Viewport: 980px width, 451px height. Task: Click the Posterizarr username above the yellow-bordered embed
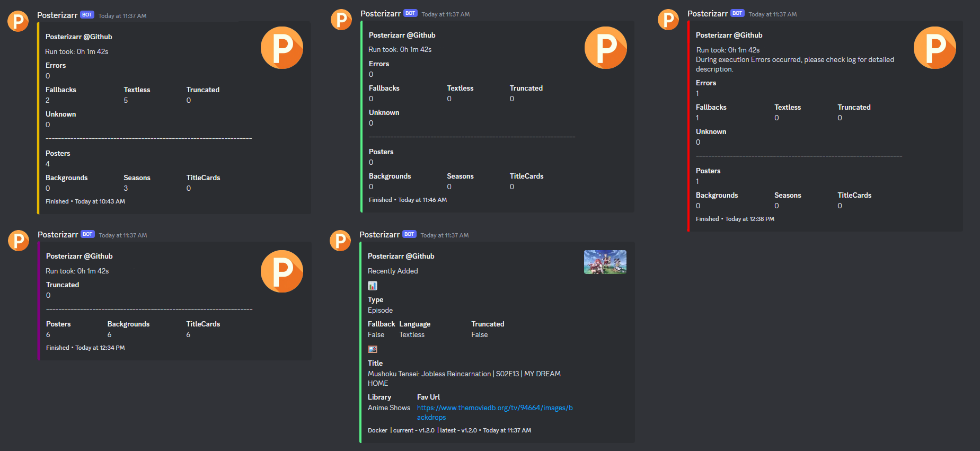click(x=57, y=15)
